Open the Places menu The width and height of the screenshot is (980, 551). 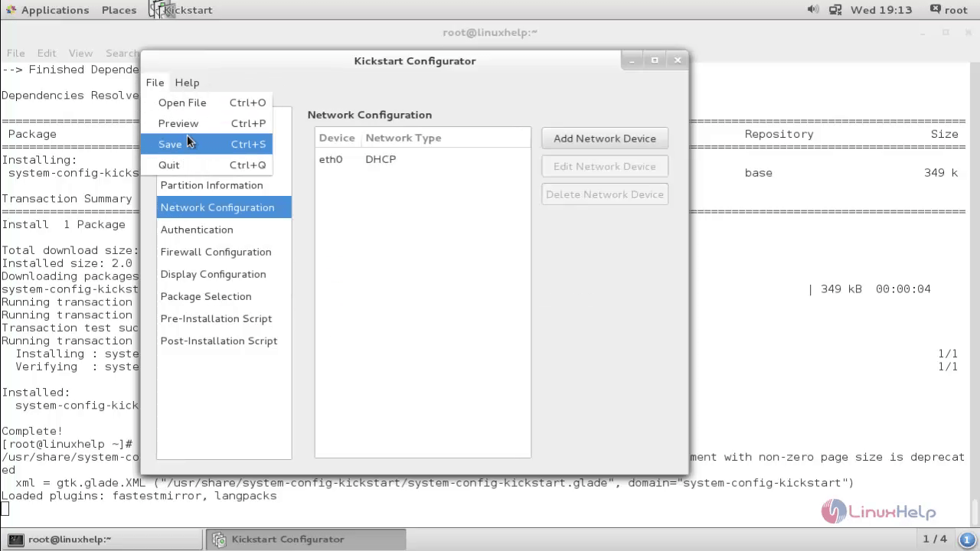119,10
